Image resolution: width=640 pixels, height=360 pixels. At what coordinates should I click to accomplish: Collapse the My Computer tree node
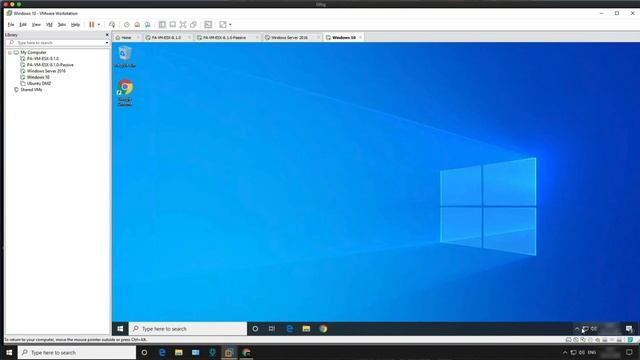[x=10, y=53]
